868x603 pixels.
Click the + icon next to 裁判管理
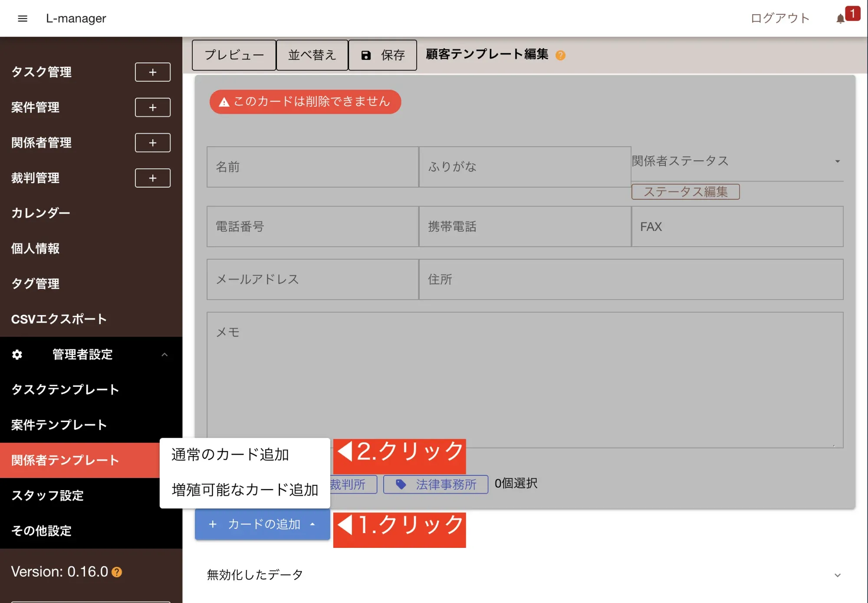(x=152, y=178)
